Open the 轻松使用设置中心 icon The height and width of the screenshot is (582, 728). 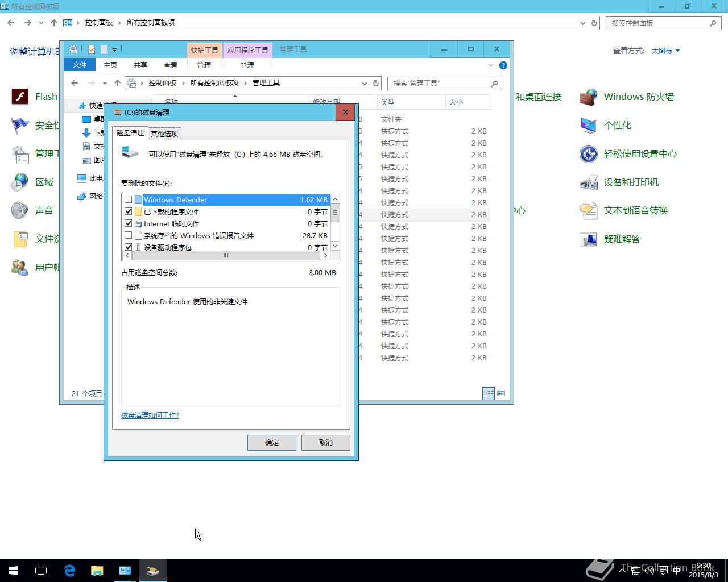coord(589,154)
